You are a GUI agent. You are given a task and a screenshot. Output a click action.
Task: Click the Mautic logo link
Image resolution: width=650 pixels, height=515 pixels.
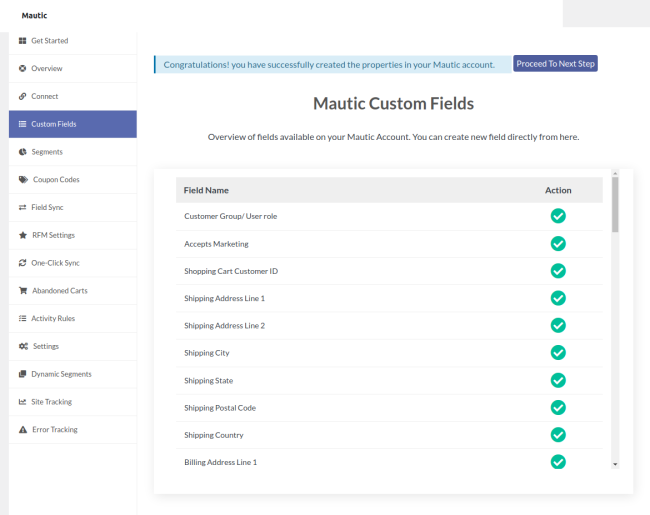click(34, 15)
